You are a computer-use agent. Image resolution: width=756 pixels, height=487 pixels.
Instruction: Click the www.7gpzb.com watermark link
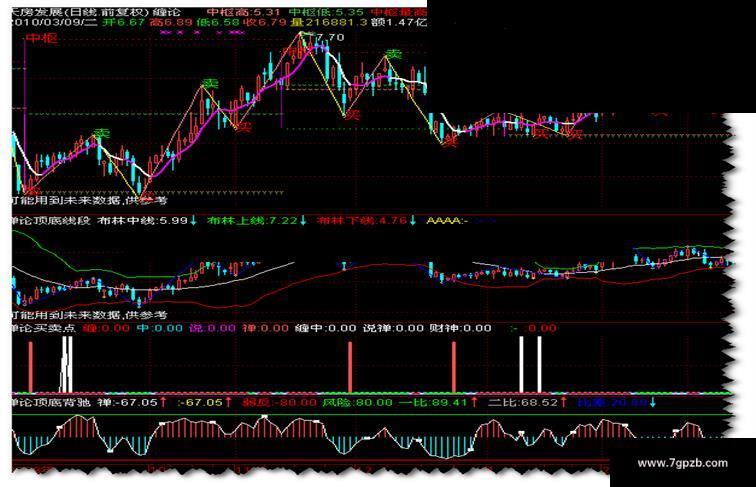point(682,463)
